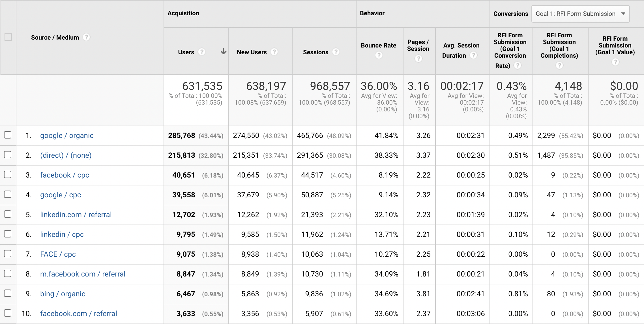
Task: Open the bing / organic source link
Action: [x=63, y=294]
